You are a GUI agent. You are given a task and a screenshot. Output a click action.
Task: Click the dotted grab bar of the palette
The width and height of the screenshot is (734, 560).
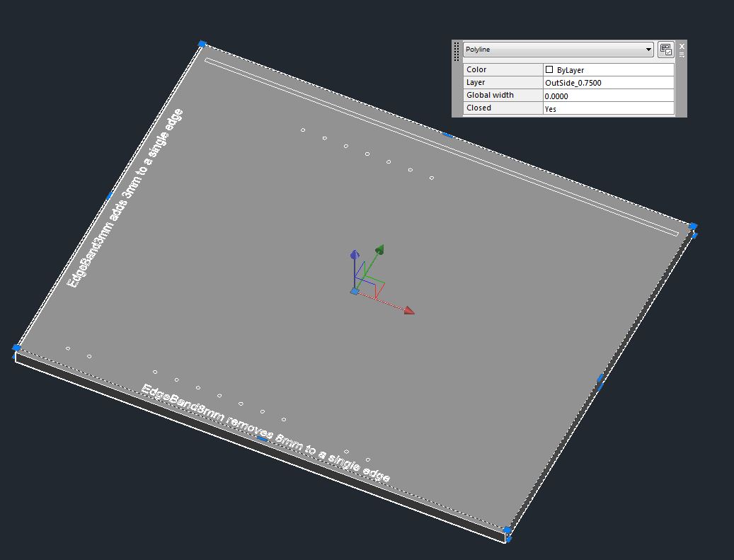pos(455,50)
